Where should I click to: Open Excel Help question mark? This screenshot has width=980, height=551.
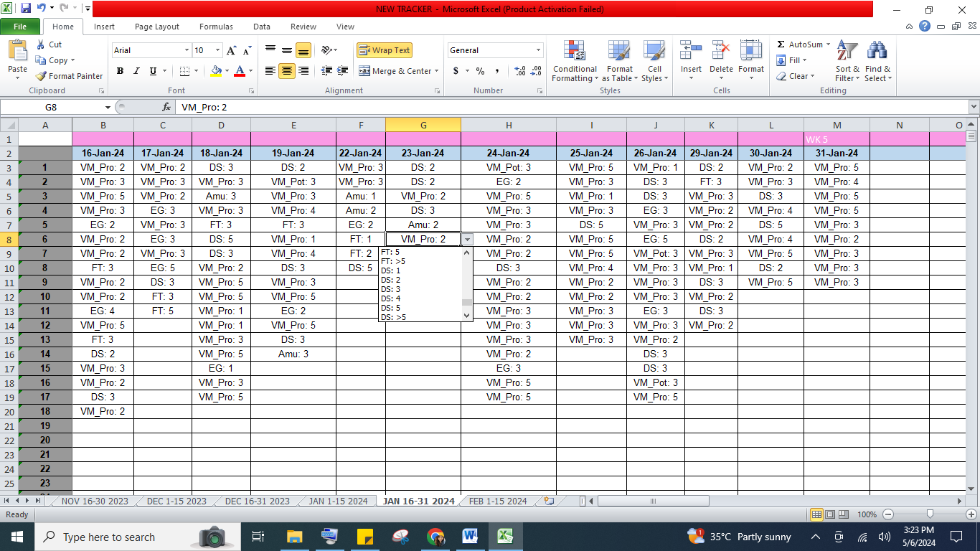point(925,27)
